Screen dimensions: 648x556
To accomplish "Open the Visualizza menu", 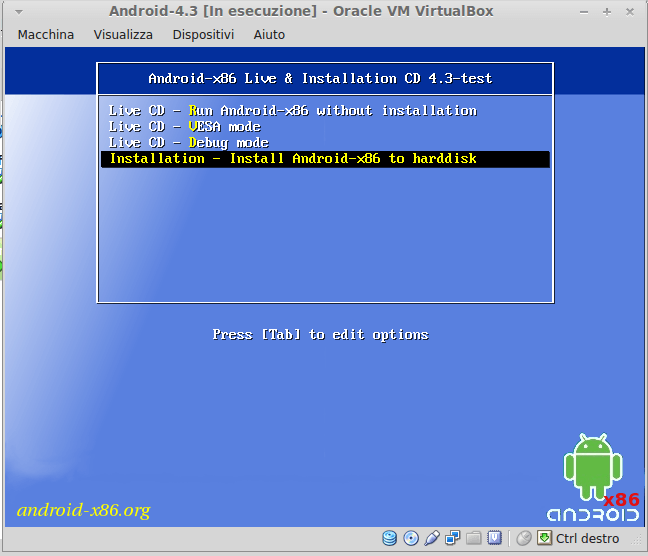I will coord(123,35).
